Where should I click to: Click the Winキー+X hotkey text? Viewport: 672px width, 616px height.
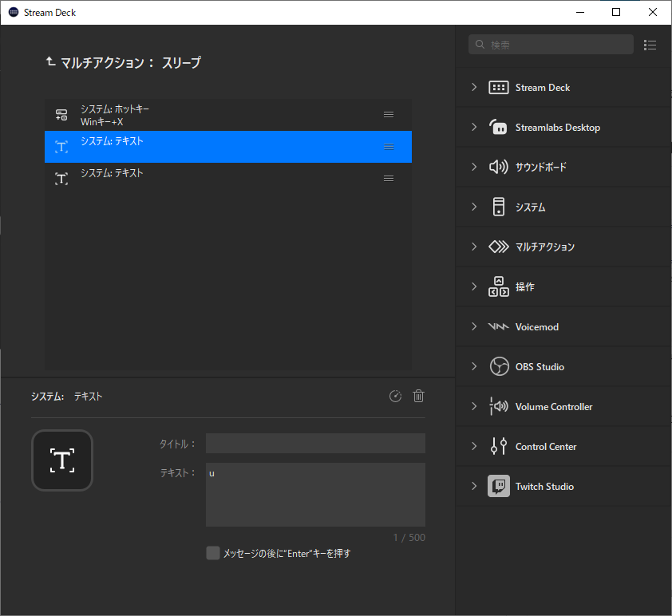point(102,121)
